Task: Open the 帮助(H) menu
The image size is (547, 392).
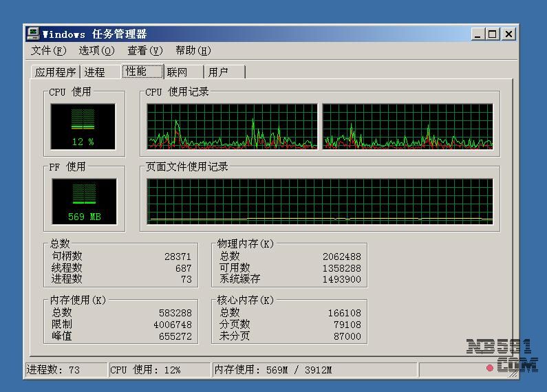Action: [193, 51]
